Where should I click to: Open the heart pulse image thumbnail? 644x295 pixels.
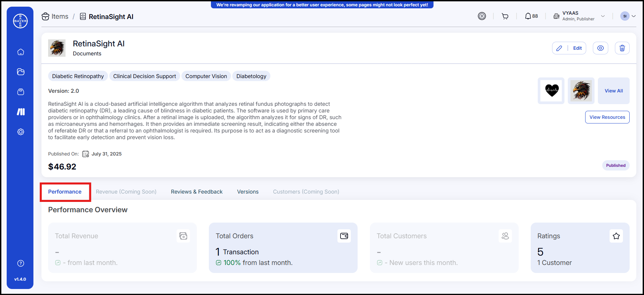pos(551,91)
